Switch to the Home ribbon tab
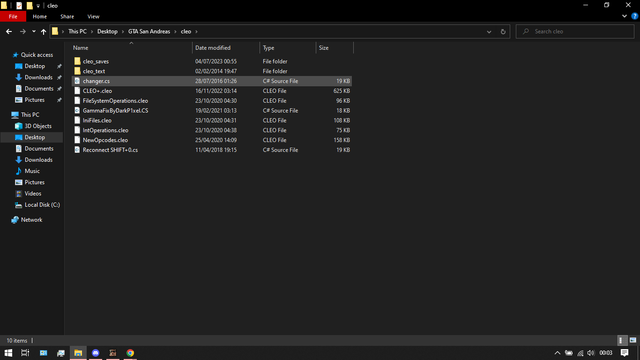The height and width of the screenshot is (360, 640). [x=40, y=16]
